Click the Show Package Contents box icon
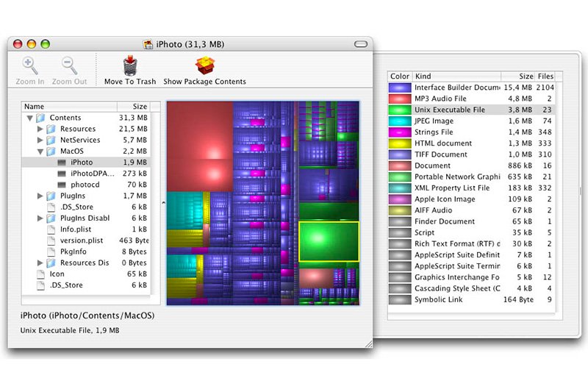The image size is (588, 392). pos(204,65)
